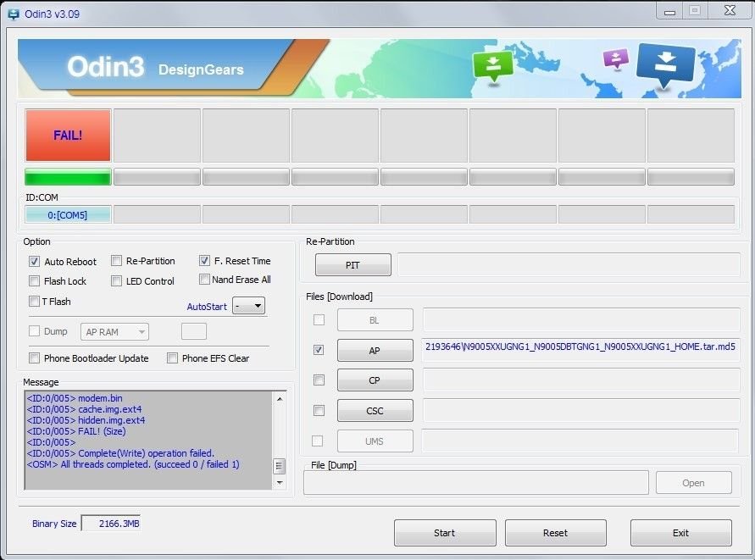
Task: Click the CP file button
Action: (375, 380)
